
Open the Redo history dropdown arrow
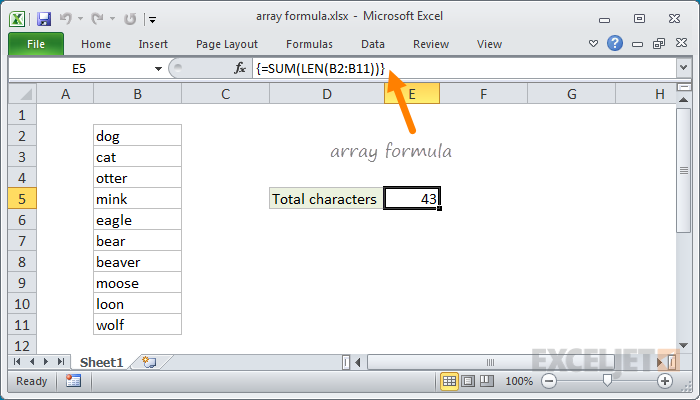[x=112, y=19]
